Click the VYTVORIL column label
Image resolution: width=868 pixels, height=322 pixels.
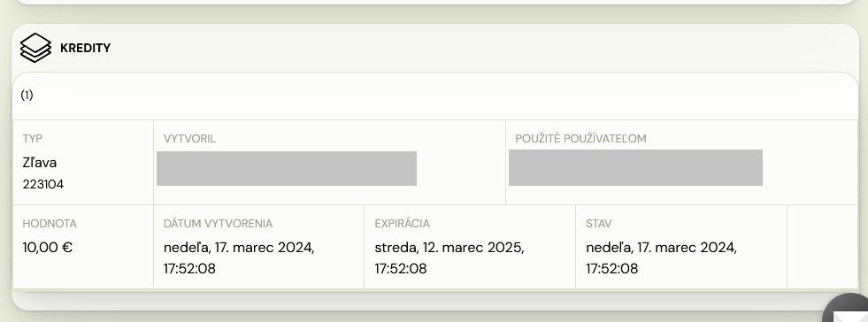click(x=190, y=139)
